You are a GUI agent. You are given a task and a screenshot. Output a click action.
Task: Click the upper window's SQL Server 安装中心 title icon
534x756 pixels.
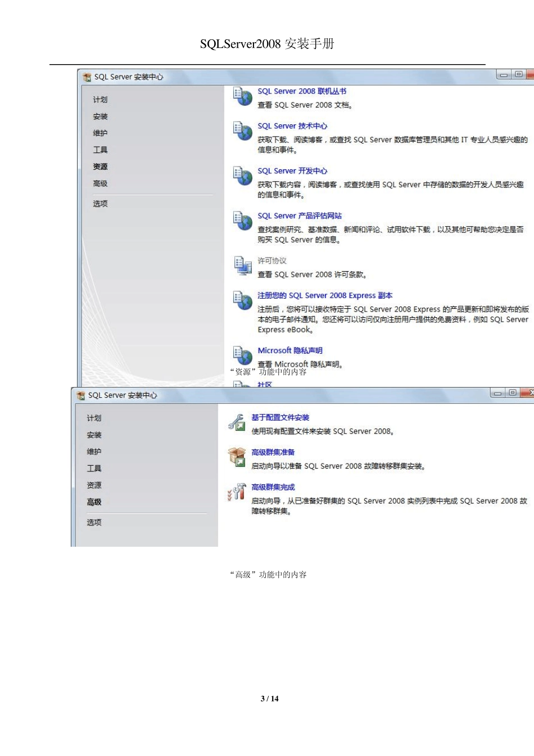point(87,77)
